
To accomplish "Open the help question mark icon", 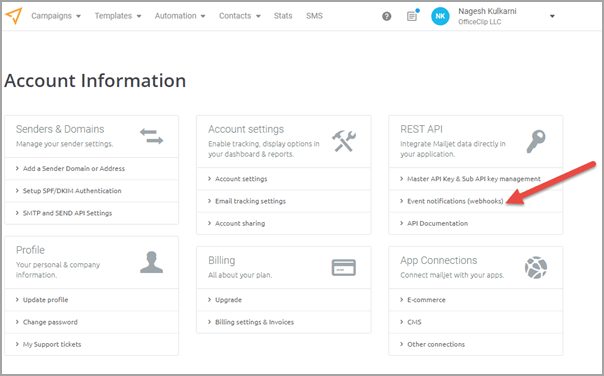I will click(386, 16).
